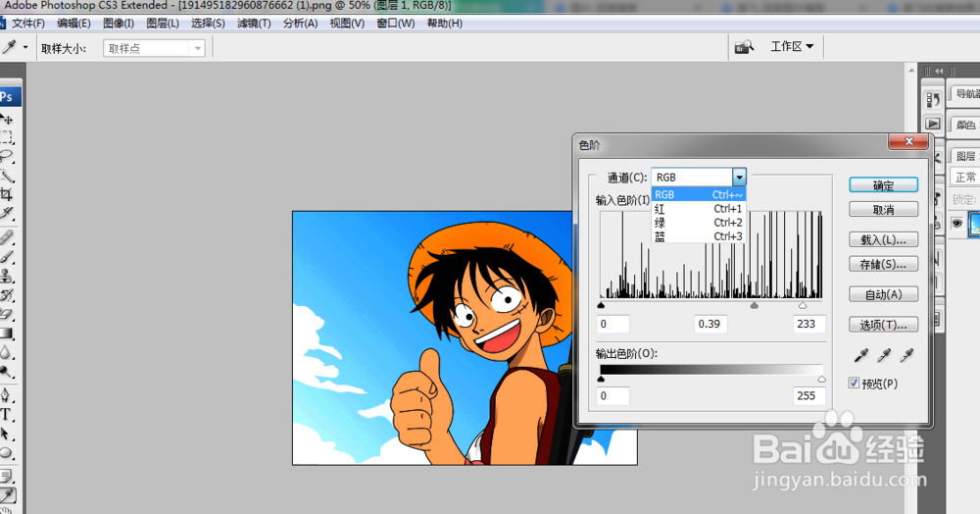980x514 pixels.
Task: Click the 选项(T)... button
Action: click(x=883, y=325)
